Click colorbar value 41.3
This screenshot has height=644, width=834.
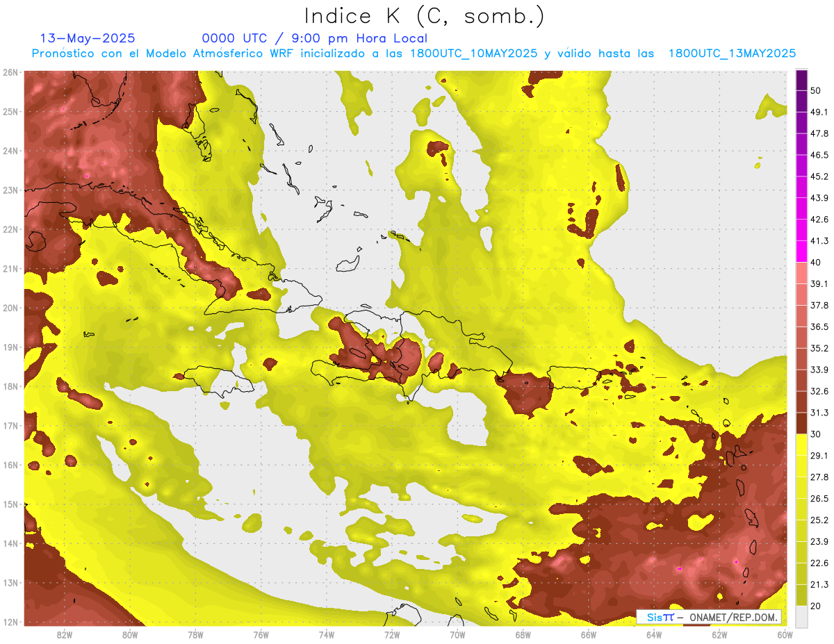[819, 241]
